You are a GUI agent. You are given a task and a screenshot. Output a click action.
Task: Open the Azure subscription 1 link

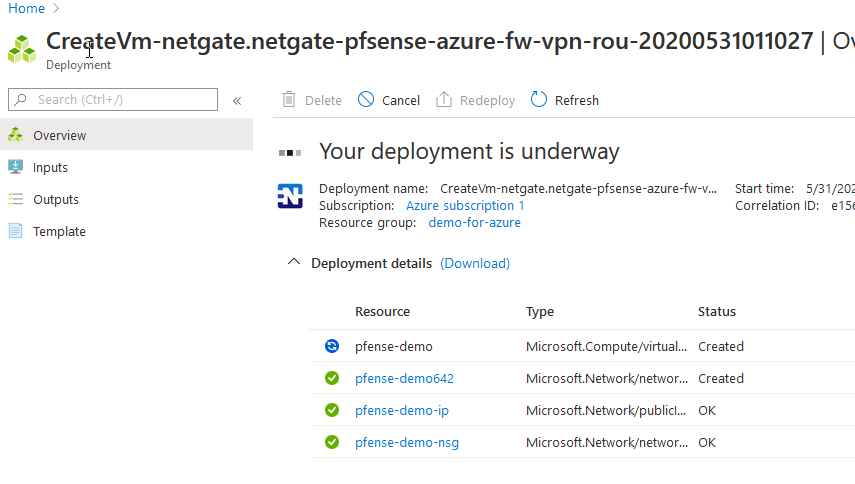(465, 205)
